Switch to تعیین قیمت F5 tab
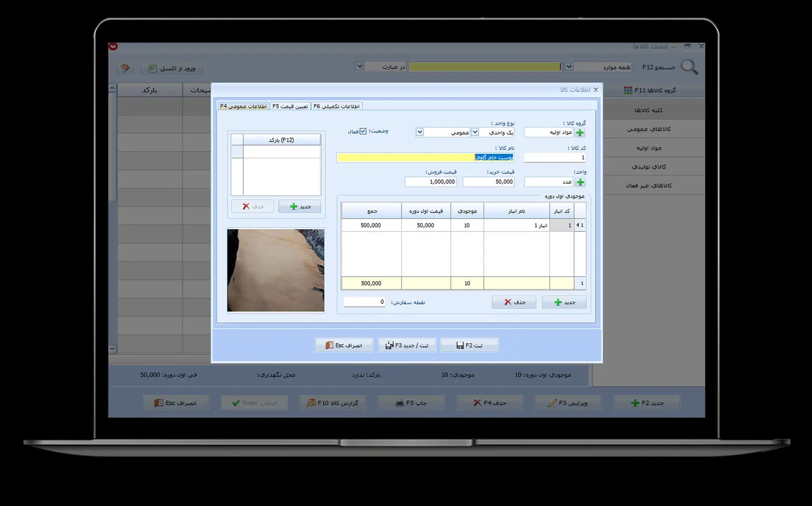 pos(290,106)
